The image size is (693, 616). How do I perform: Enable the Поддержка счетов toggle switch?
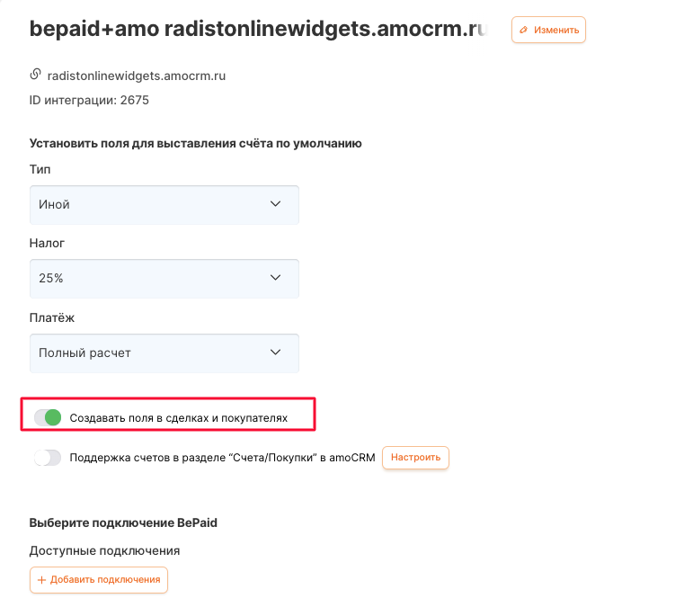tap(48, 458)
